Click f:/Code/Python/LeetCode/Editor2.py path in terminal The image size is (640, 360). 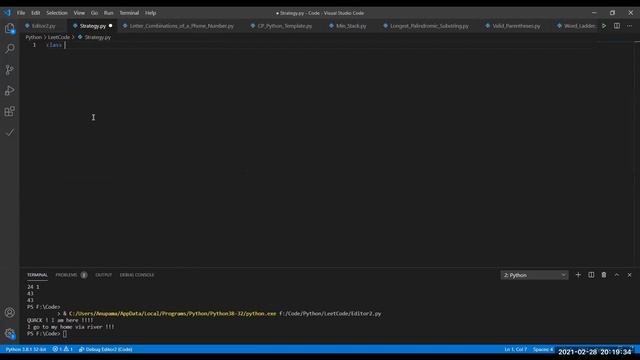point(330,313)
